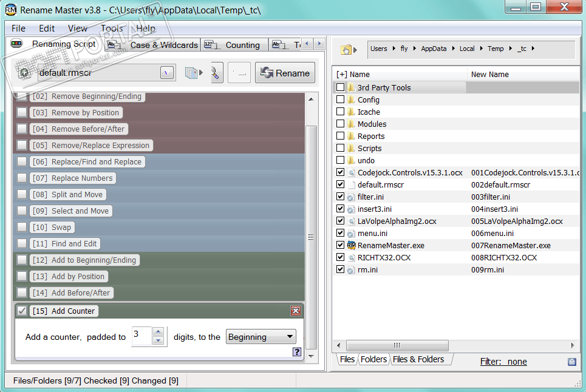
Task: Click the RICHTX32.OCX file icon
Action: pos(352,258)
